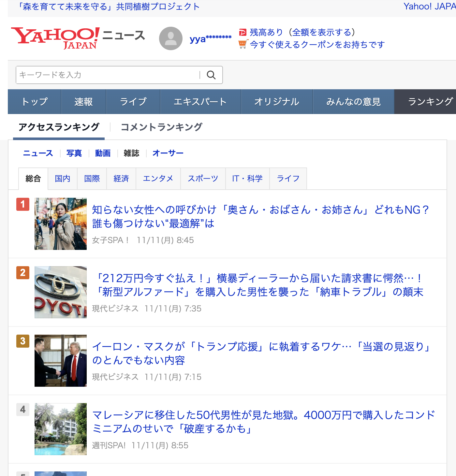Click the Yahoo! JAPAN top-right link
This screenshot has height=476, width=456.
[x=430, y=7]
